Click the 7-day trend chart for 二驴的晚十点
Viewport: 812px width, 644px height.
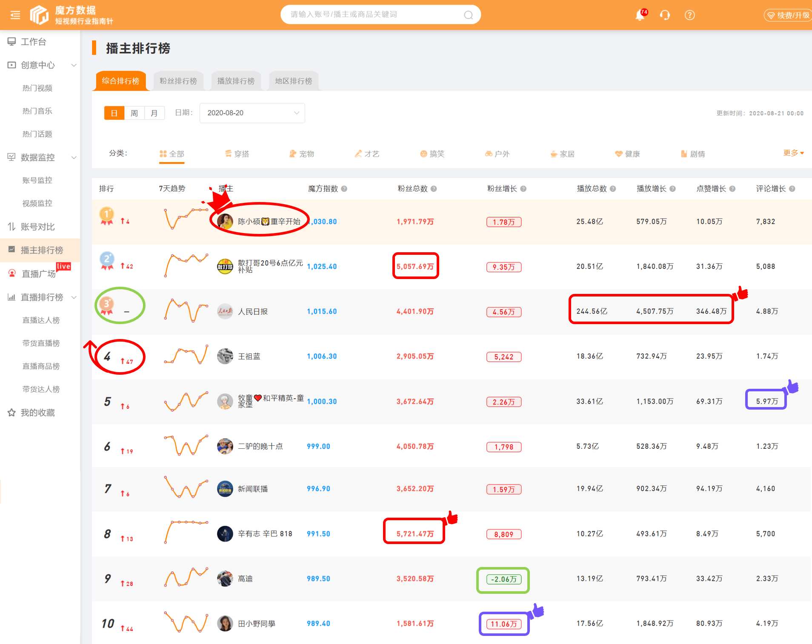[x=186, y=445]
